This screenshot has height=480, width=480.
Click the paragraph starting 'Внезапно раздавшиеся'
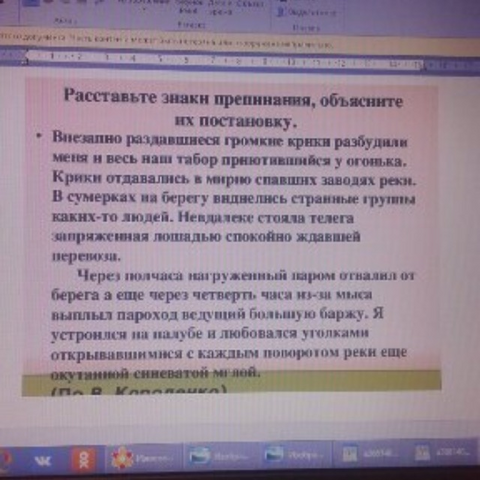pos(234,197)
